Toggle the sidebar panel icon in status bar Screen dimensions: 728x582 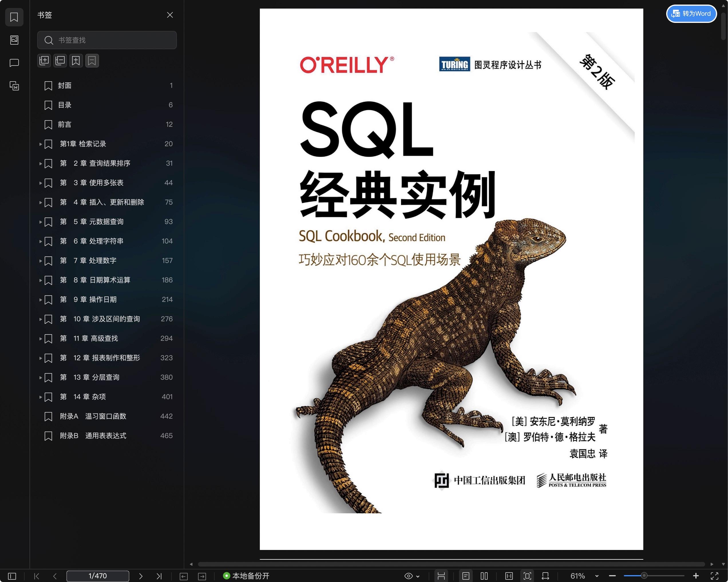click(12, 576)
